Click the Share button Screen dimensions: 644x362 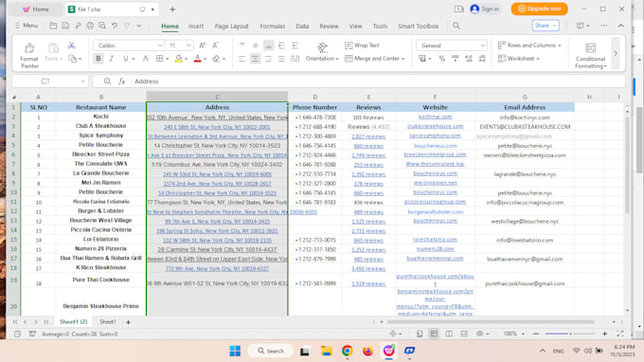pos(546,26)
